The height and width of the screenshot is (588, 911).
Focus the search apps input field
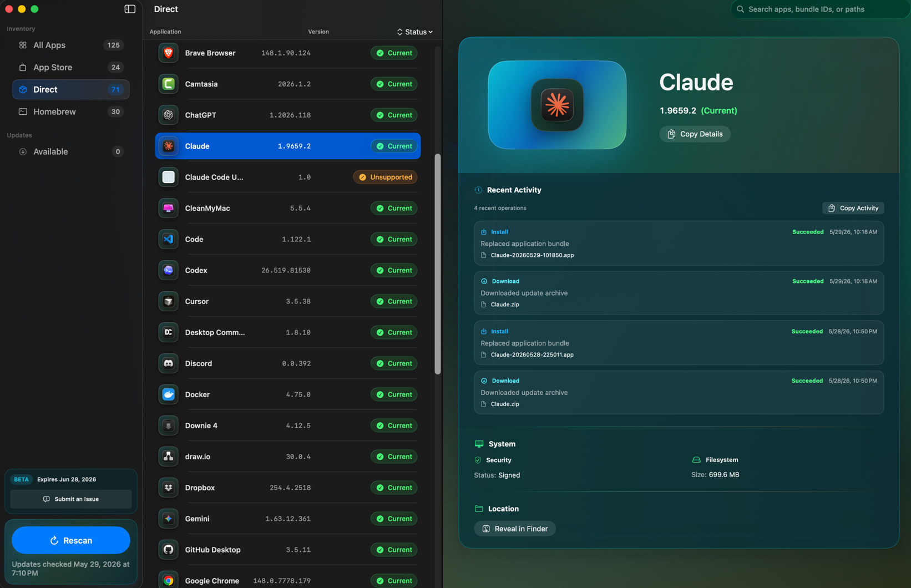tap(820, 9)
